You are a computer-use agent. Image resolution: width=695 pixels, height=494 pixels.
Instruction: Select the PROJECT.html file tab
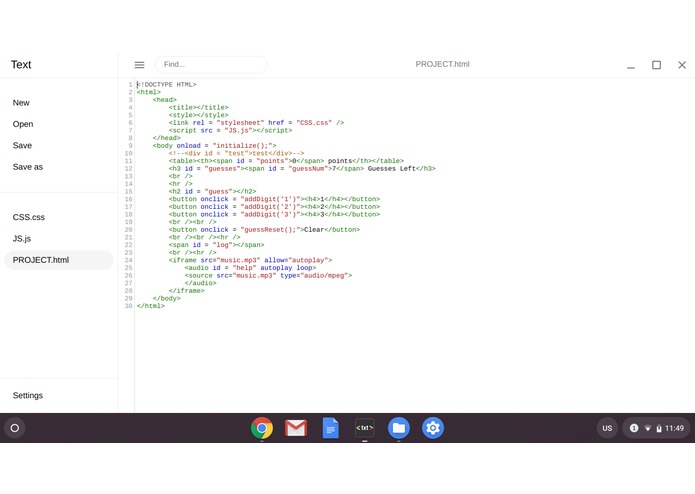pos(59,260)
